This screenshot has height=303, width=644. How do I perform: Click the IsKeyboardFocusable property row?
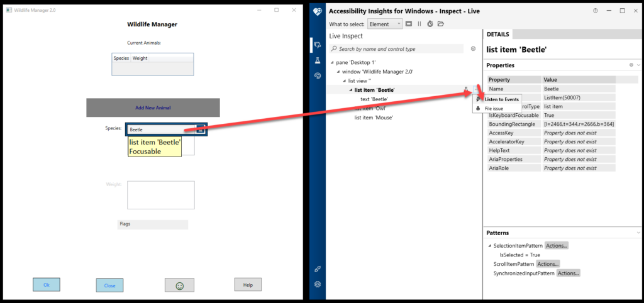click(x=551, y=116)
